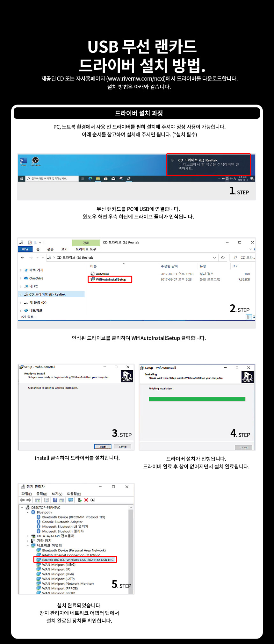The width and height of the screenshot is (274, 644).
Task: Click the Windows Start button in the taskbar
Action: [22, 178]
